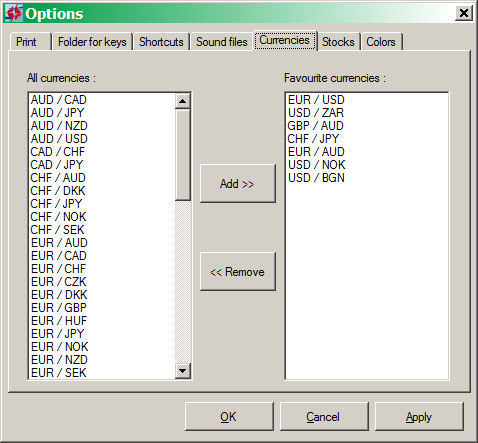Confirm with the OK button

tap(229, 417)
